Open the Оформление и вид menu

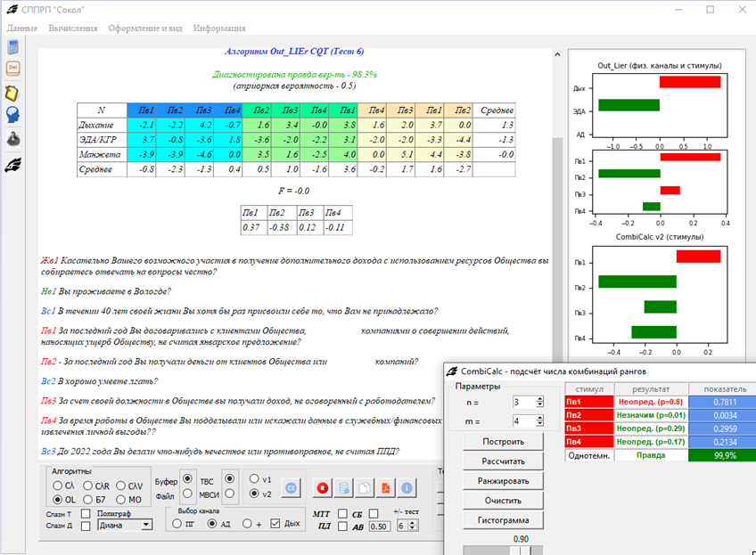145,29
